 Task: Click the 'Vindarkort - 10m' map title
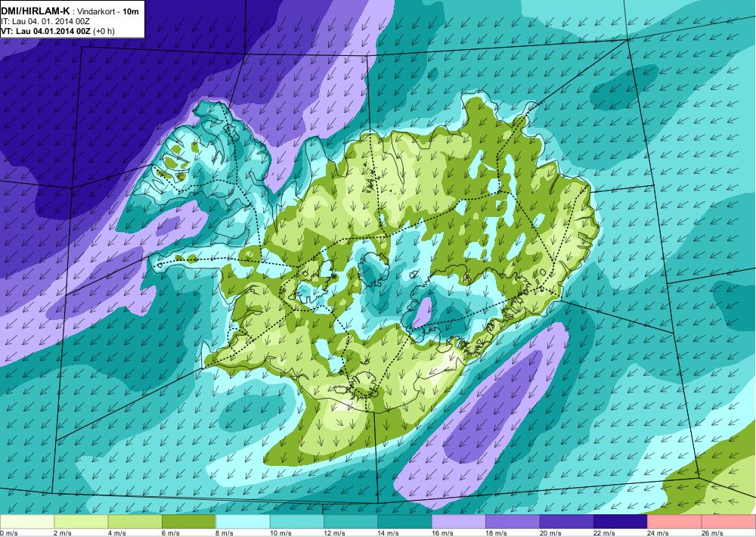pyautogui.click(x=108, y=11)
